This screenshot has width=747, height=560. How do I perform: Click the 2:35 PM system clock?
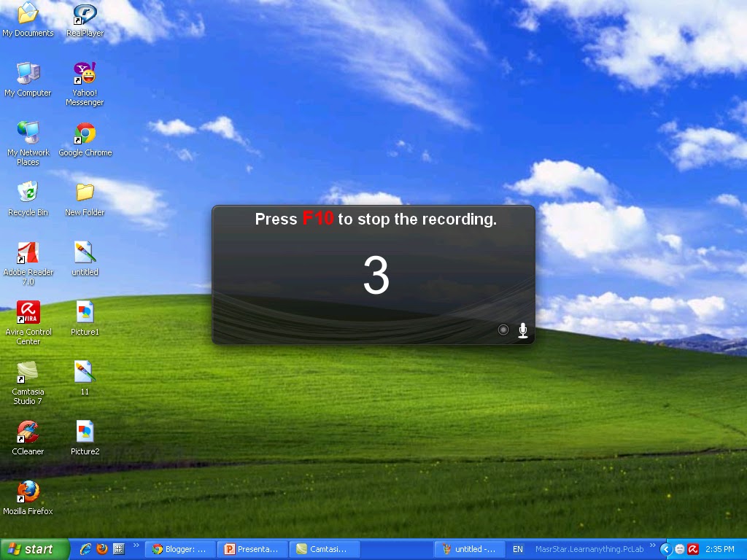(x=720, y=549)
